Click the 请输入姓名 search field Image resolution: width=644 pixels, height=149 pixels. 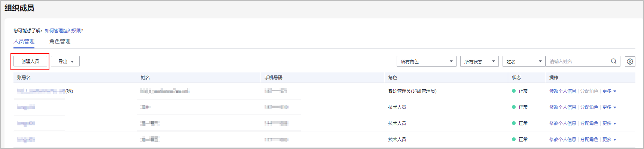tap(578, 62)
